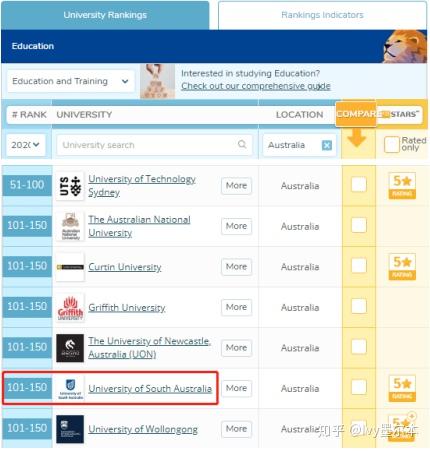This screenshot has height=451, width=430.
Task: Click the QS STARS column header
Action: click(x=402, y=114)
